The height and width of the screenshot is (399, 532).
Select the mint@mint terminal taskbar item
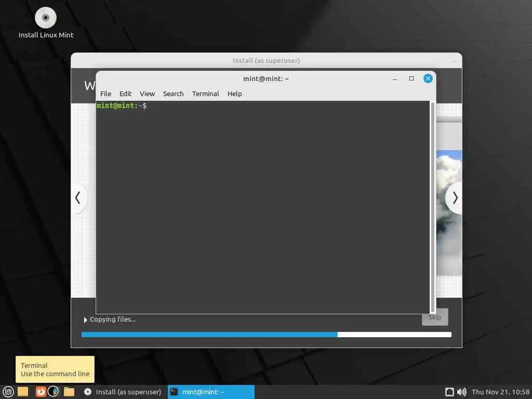[211, 392]
